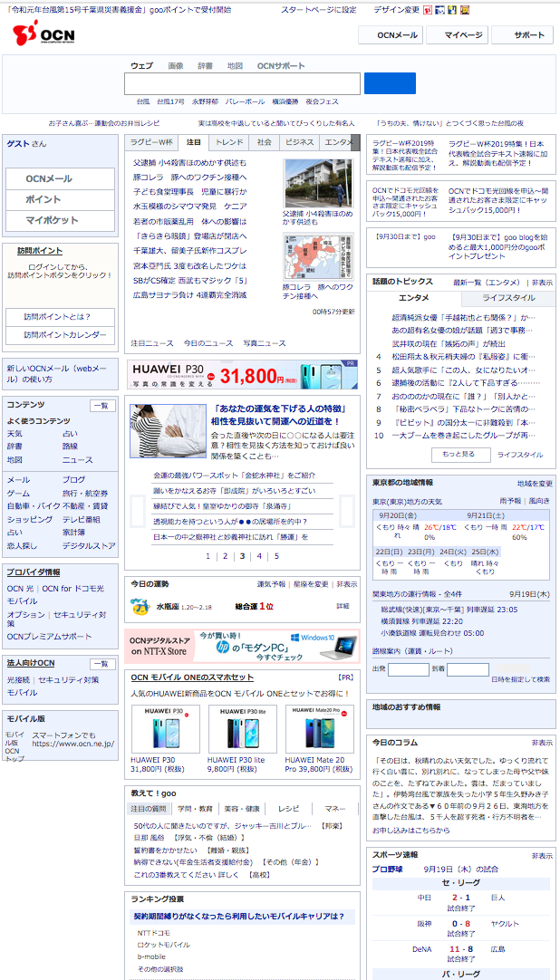Viewport: 560px width, 980px height.
Task: Click the 到着 station input field
Action: (468, 670)
